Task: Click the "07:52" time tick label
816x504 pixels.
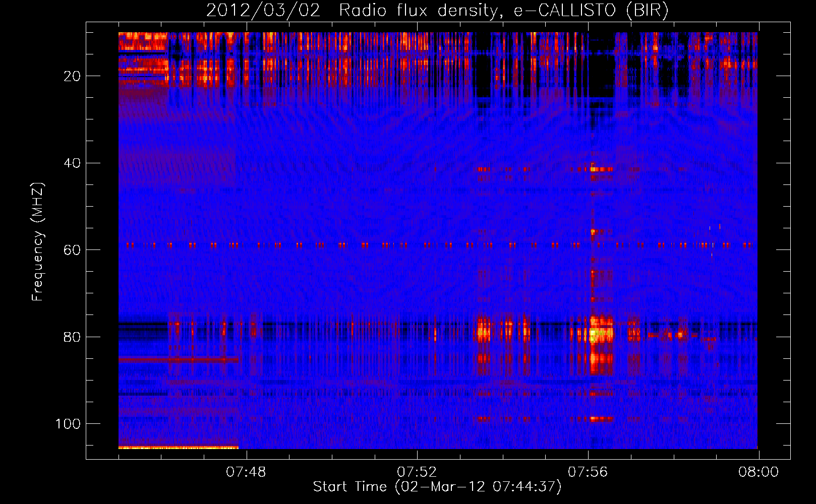Action: 417,472
